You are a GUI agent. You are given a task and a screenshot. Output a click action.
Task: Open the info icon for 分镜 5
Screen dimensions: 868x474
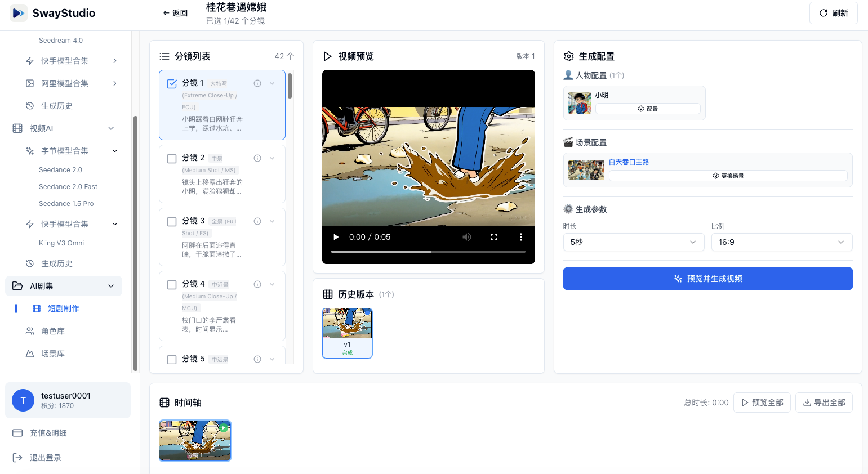point(257,359)
